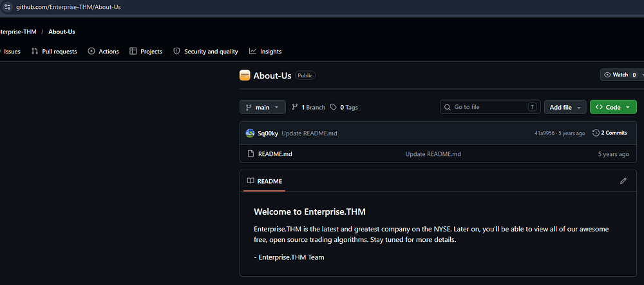Click the Go to file search field
Image resolution: width=644 pixels, height=285 pixels.
489,107
